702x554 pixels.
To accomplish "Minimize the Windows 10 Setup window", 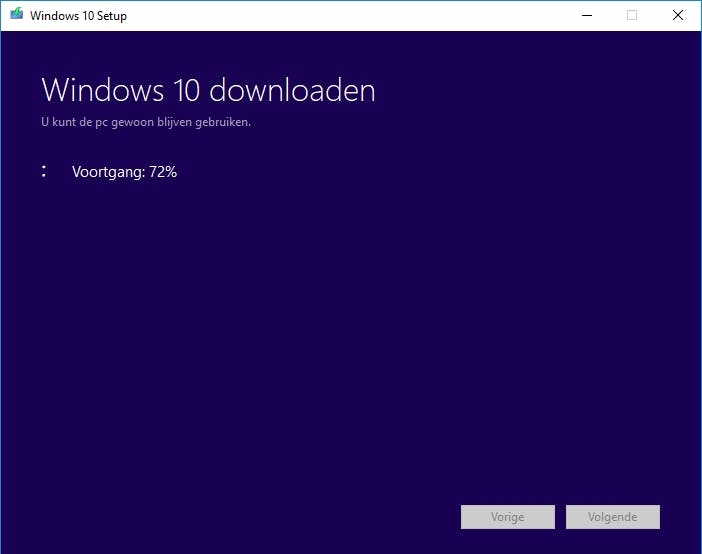I will click(586, 15).
